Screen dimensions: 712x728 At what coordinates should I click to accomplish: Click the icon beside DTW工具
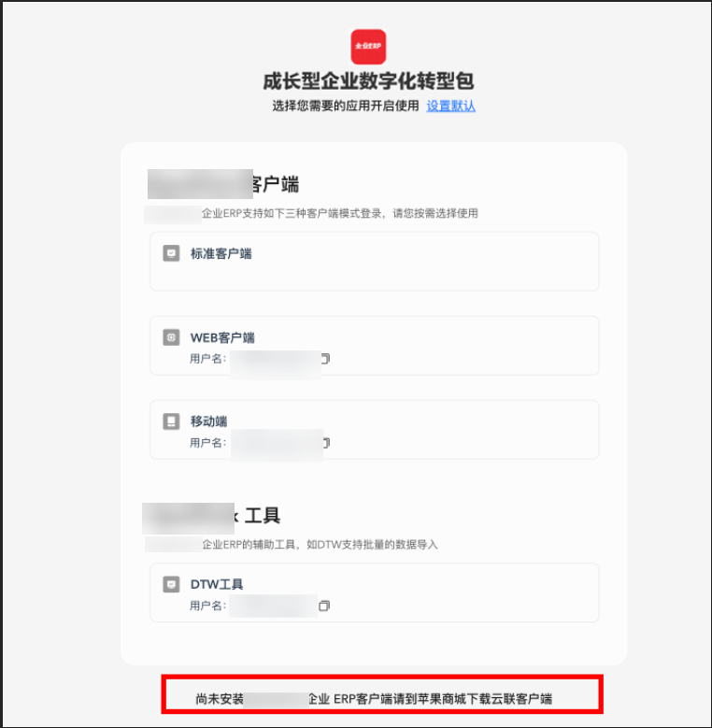click(171, 584)
